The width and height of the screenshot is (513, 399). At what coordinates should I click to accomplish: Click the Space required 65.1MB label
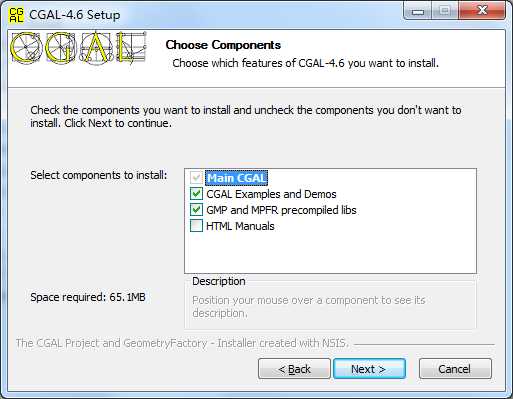pos(88,297)
